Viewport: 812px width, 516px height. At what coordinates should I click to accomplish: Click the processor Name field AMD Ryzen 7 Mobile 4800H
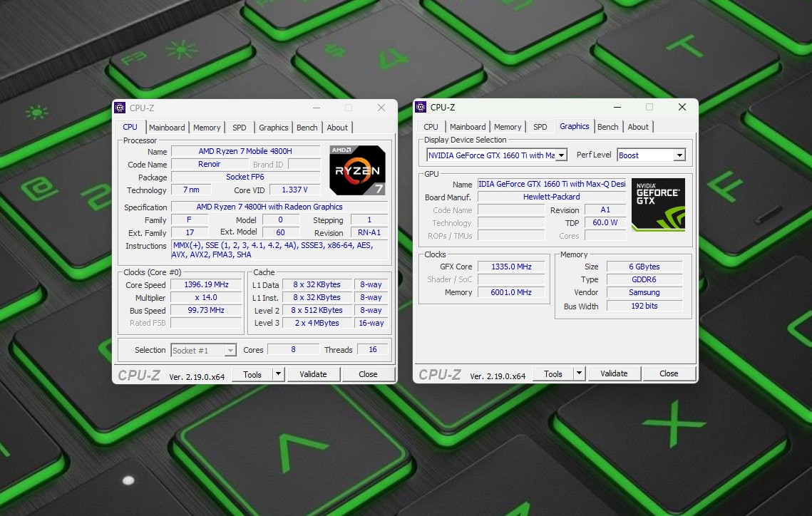[x=245, y=151]
